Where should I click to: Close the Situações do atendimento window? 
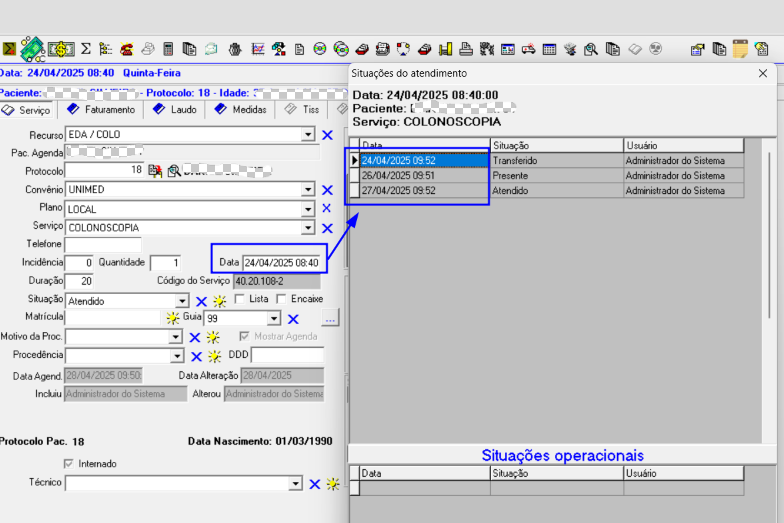pos(762,74)
